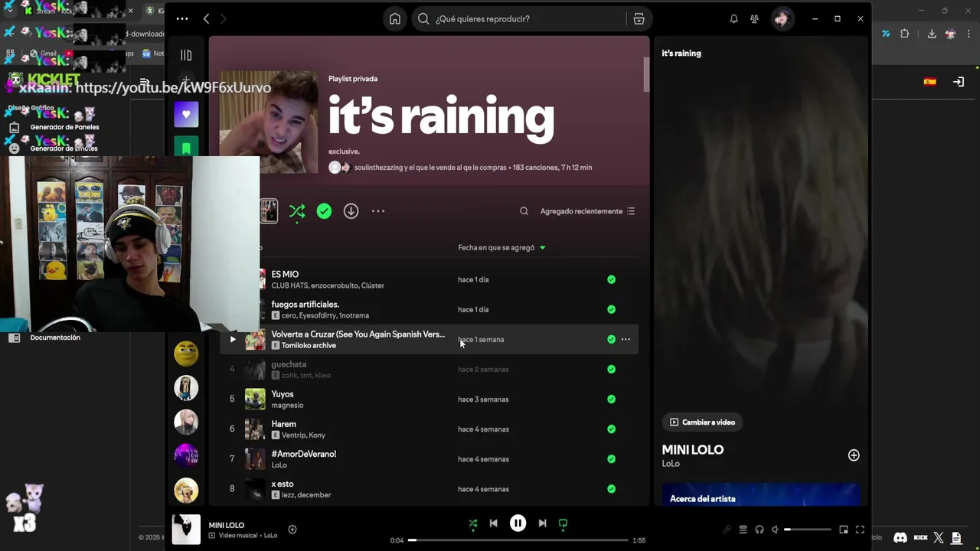This screenshot has width=980, height=551.
Task: Open the three-dot Spotify app menu
Action: tap(181, 19)
